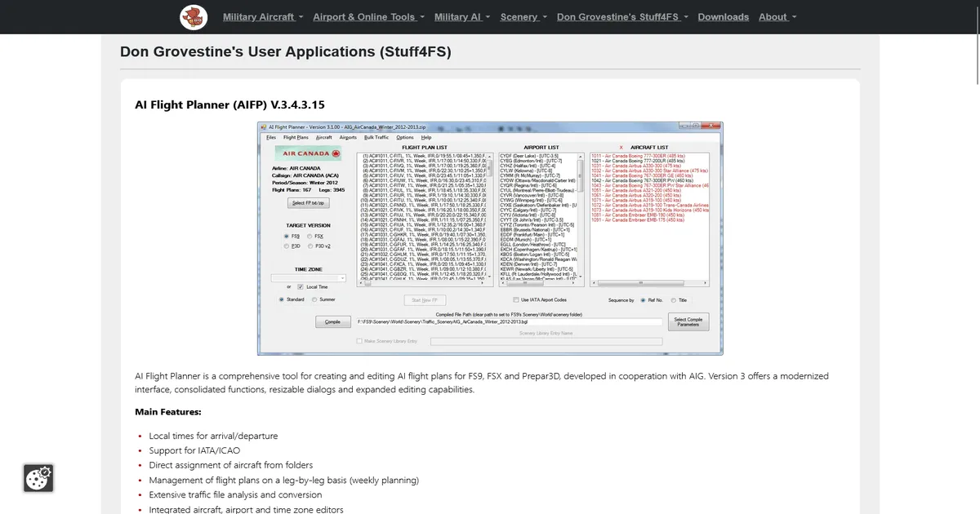The height and width of the screenshot is (514, 980).
Task: Open the TIME ZONE combo box
Action: (x=309, y=278)
